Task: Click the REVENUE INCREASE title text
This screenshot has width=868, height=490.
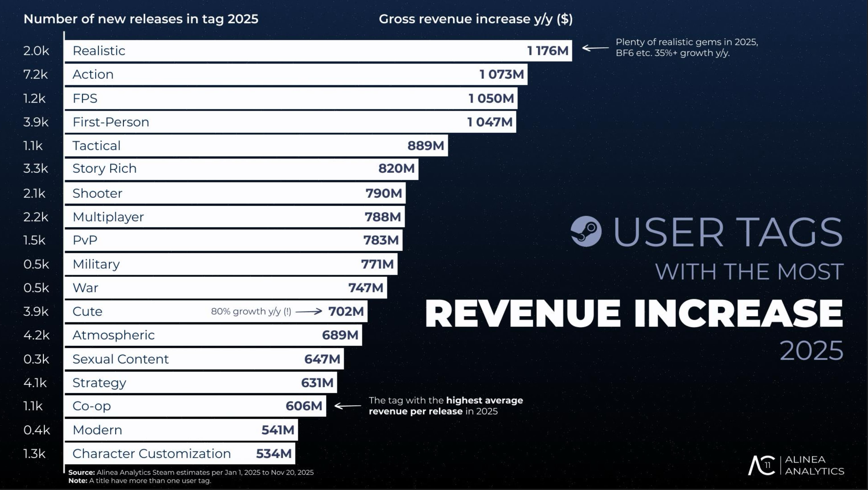Action: [x=634, y=313]
